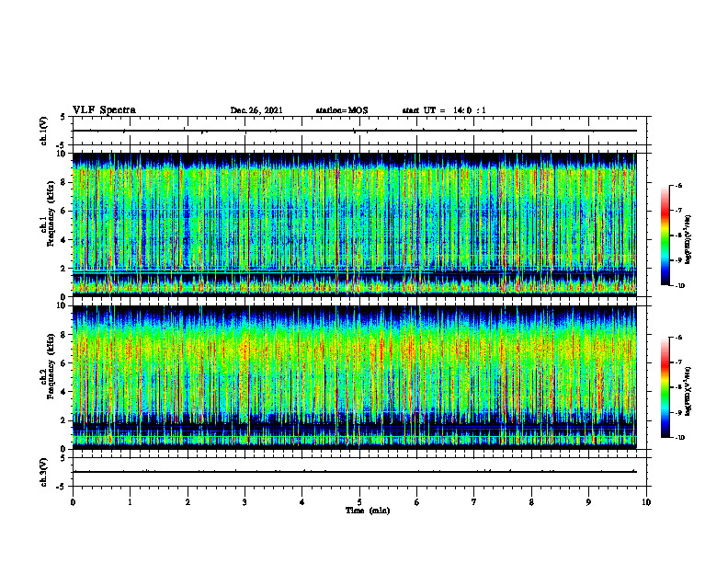Click ch.1 frequency tick label "0"

pyautogui.click(x=63, y=296)
